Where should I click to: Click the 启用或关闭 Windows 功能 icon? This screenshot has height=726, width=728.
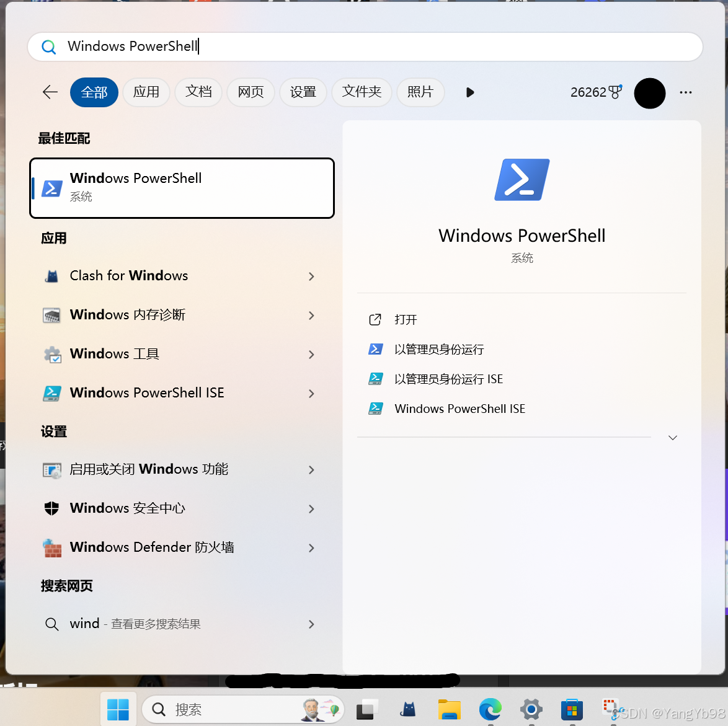[x=51, y=470]
